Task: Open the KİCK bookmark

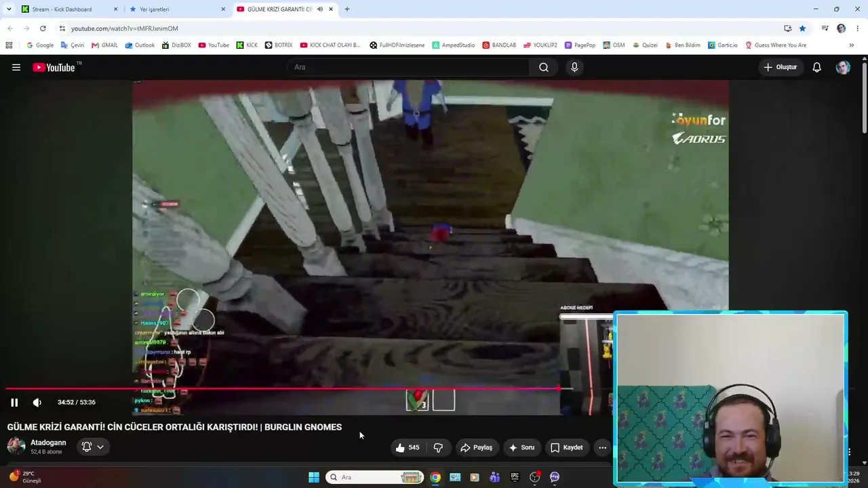Action: pos(247,45)
